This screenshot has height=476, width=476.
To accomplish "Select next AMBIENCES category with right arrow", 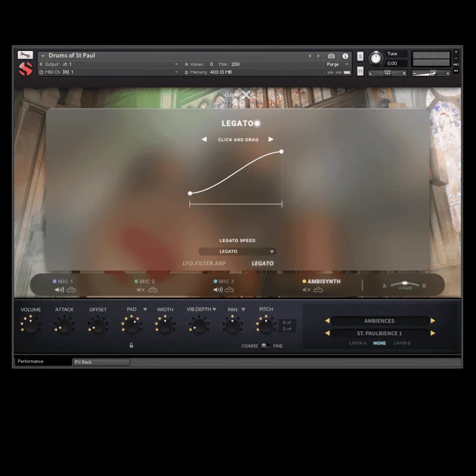I will 433,321.
